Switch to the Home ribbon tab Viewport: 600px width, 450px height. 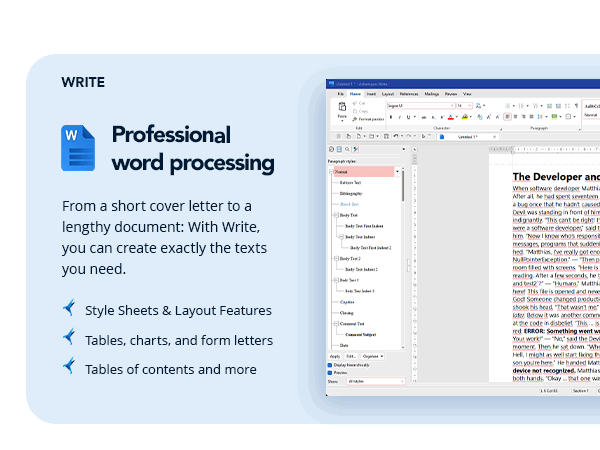(355, 94)
